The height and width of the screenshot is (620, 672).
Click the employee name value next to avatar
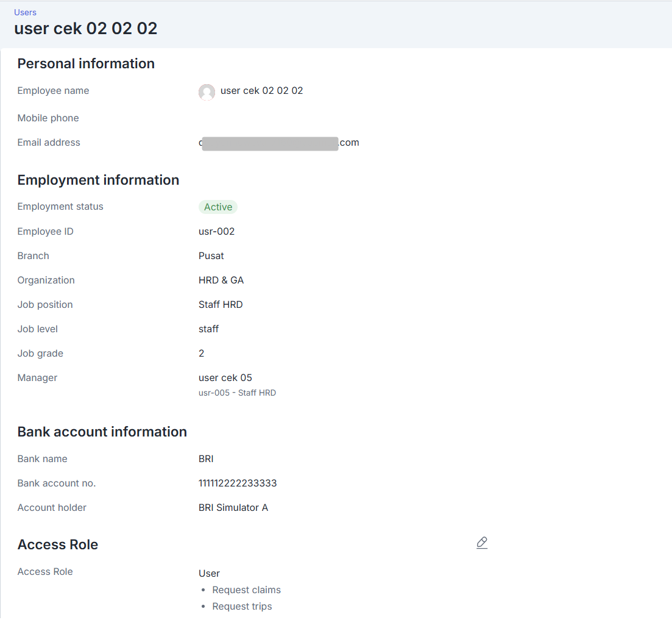click(261, 91)
